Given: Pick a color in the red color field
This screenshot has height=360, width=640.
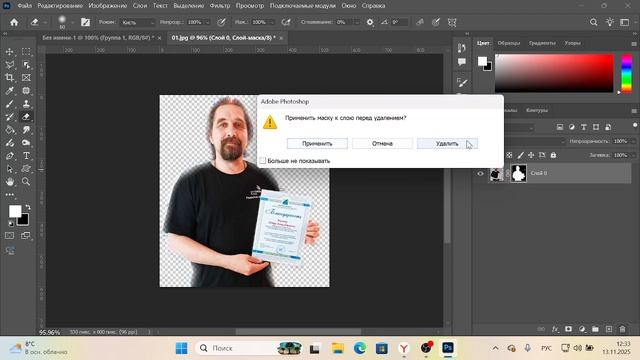Looking at the screenshot, I should (x=554, y=73).
